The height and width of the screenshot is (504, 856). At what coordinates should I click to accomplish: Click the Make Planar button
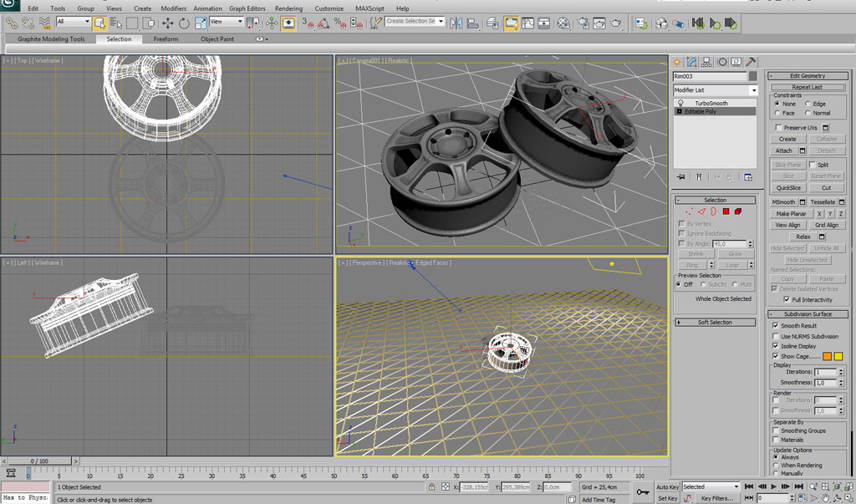(x=791, y=213)
